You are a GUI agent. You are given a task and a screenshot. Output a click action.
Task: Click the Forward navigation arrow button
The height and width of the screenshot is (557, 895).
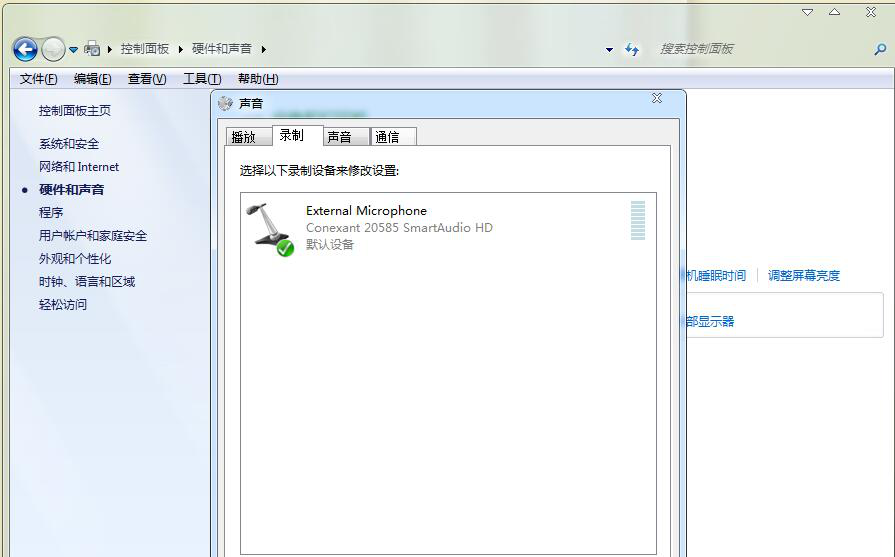click(53, 49)
